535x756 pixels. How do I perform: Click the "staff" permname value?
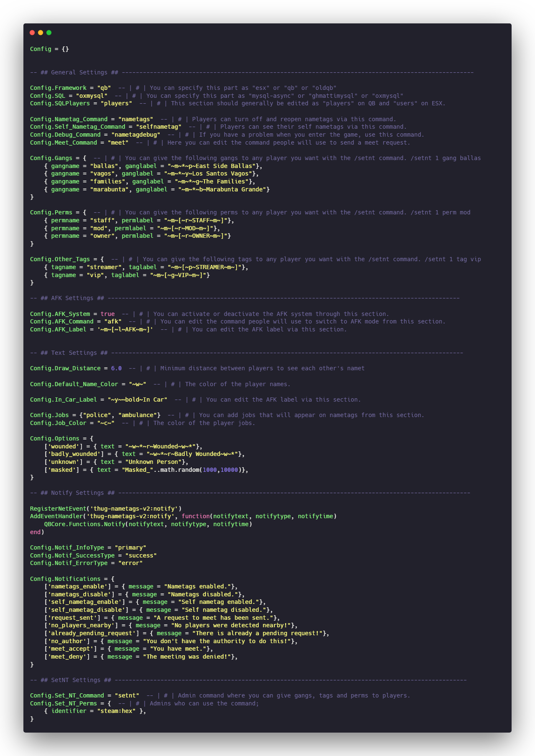pyautogui.click(x=102, y=220)
